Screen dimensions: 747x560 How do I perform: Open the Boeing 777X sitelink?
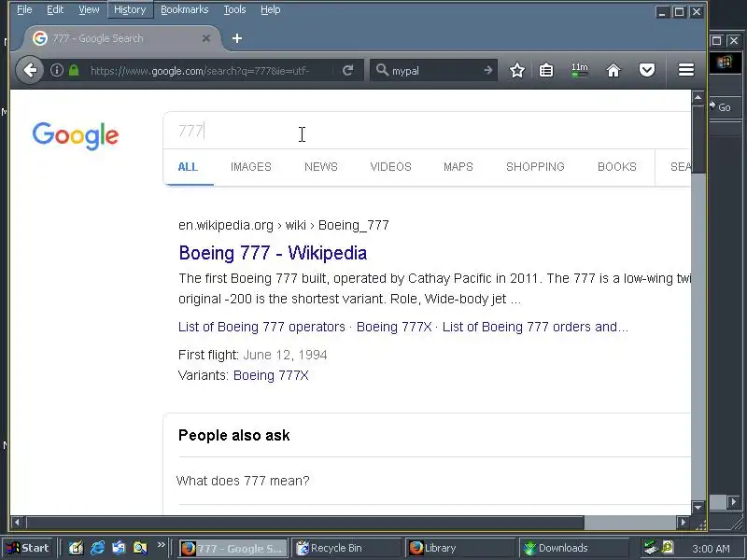(394, 327)
